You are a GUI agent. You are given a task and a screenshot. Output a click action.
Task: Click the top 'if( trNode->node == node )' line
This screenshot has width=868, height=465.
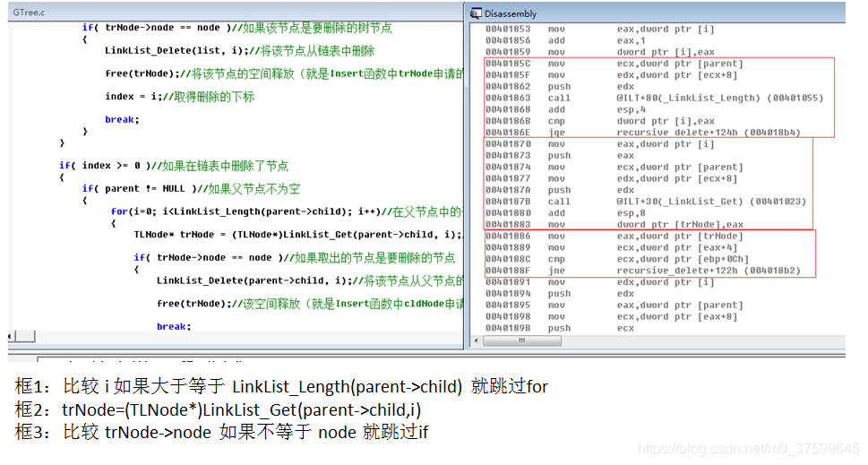236,28
